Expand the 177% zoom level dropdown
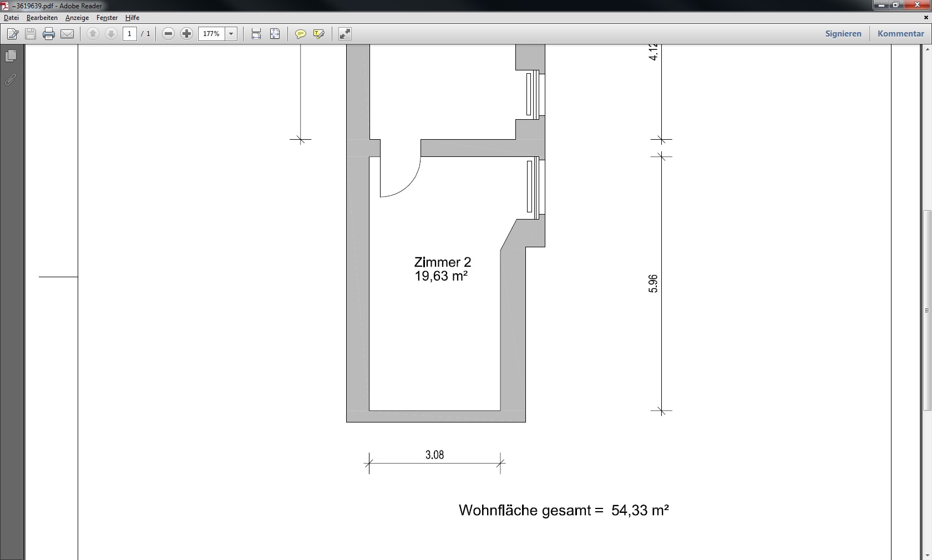This screenshot has width=932, height=560. pos(231,34)
